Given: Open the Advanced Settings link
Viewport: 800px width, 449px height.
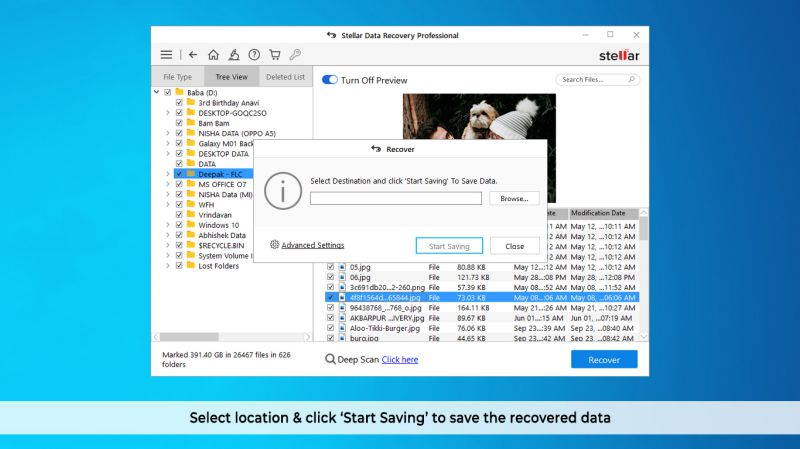Looking at the screenshot, I should coord(313,245).
